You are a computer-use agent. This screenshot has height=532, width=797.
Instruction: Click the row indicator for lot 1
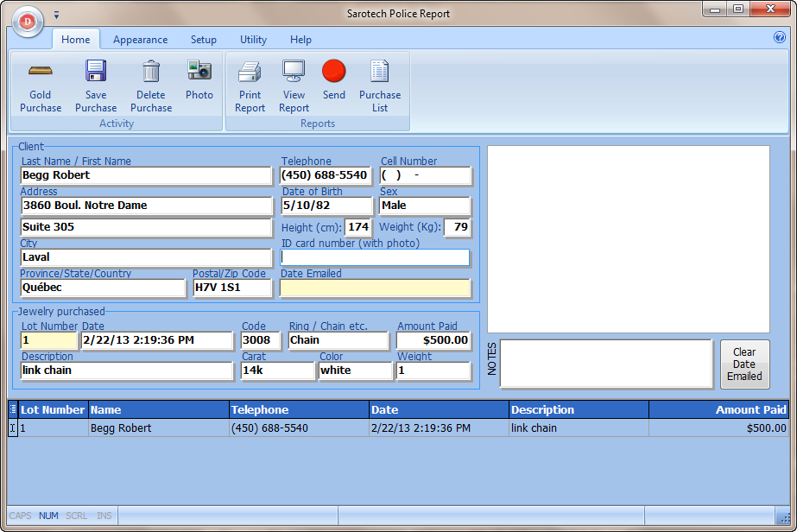[x=13, y=427]
